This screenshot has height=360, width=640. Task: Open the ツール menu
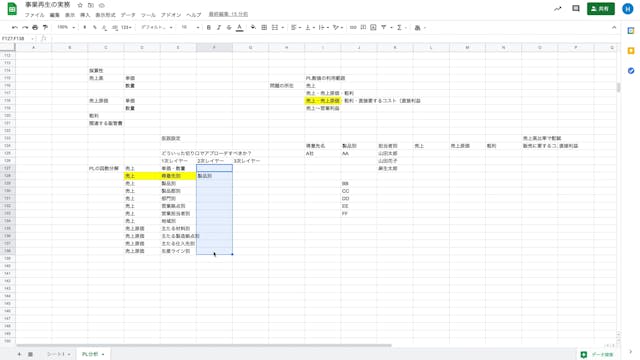(x=148, y=15)
